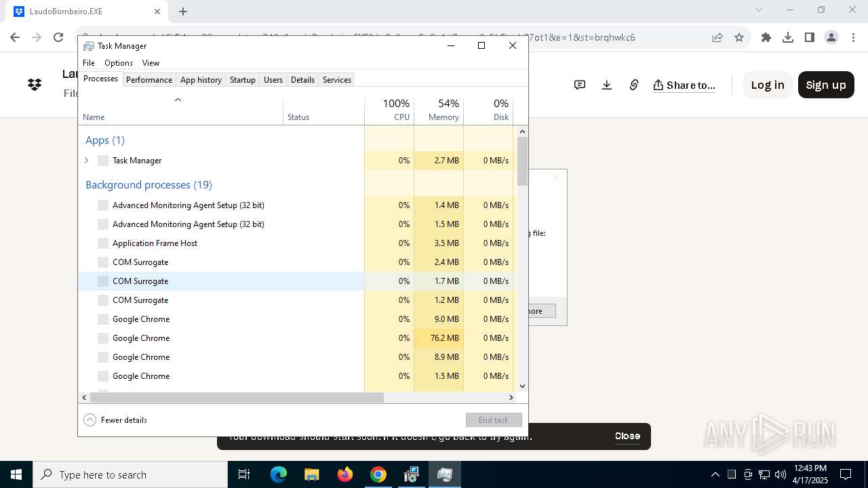Launch Firefox from taskbar

(x=344, y=474)
